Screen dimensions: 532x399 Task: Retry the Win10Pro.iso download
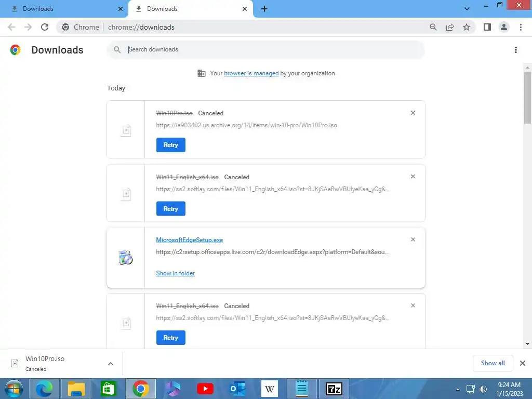coord(170,145)
